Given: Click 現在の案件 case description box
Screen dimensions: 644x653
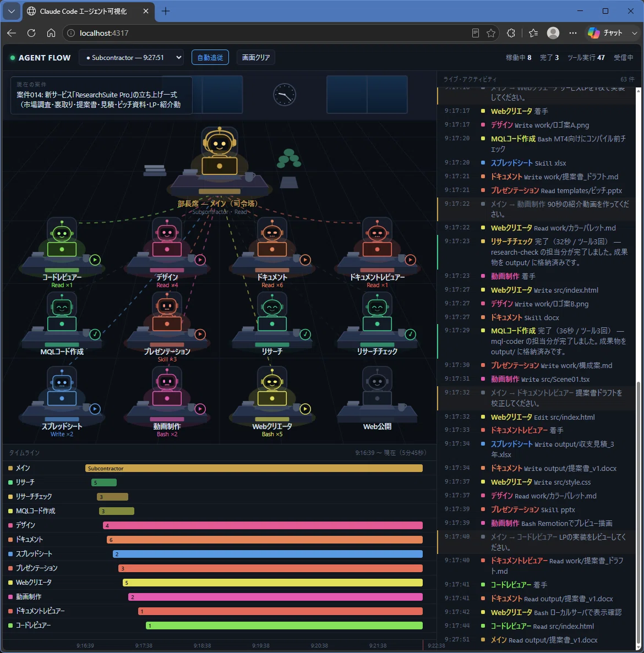Looking at the screenshot, I should pyautogui.click(x=101, y=95).
